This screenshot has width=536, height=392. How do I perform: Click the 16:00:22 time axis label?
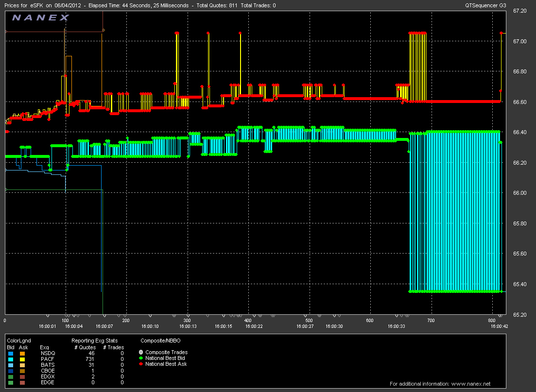254,326
